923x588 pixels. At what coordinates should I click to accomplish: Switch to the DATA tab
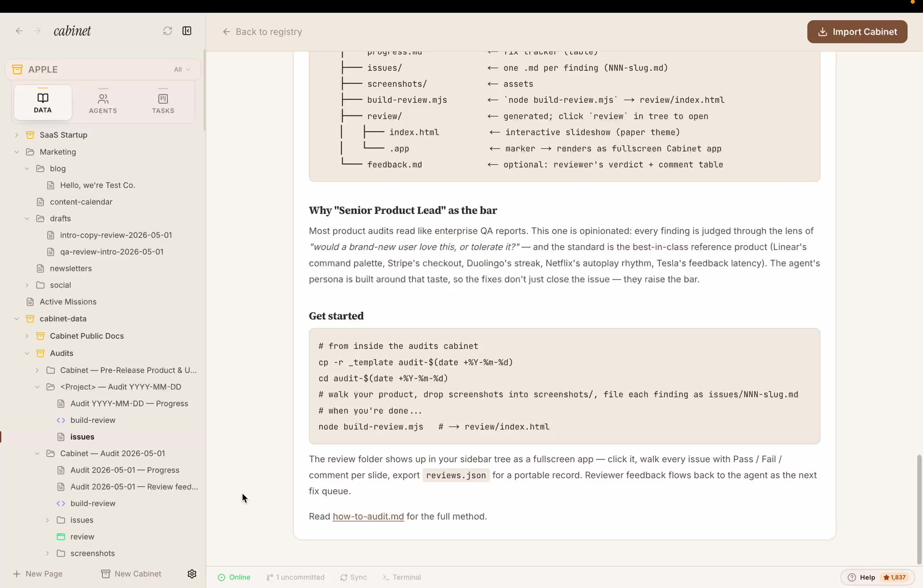(43, 102)
